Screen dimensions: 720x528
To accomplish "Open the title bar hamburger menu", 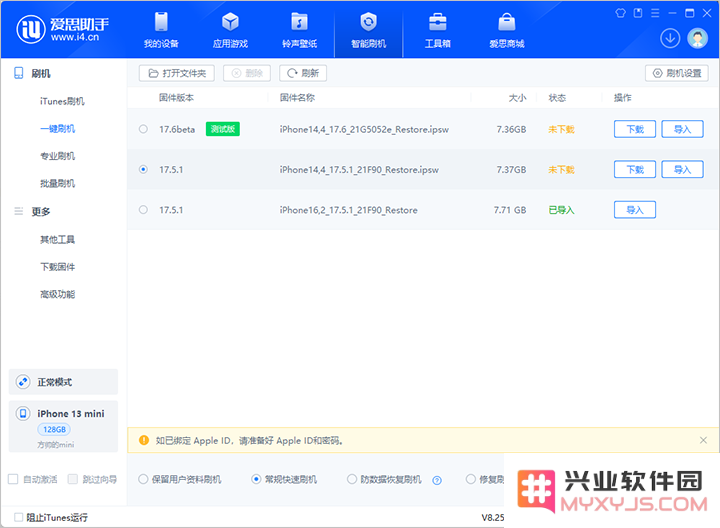I will [x=655, y=13].
